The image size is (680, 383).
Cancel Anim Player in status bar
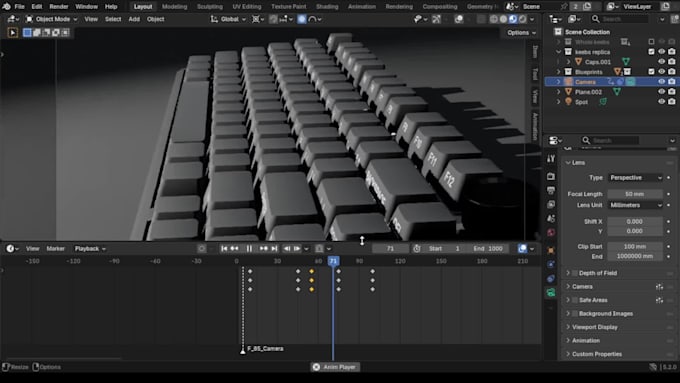coord(316,367)
